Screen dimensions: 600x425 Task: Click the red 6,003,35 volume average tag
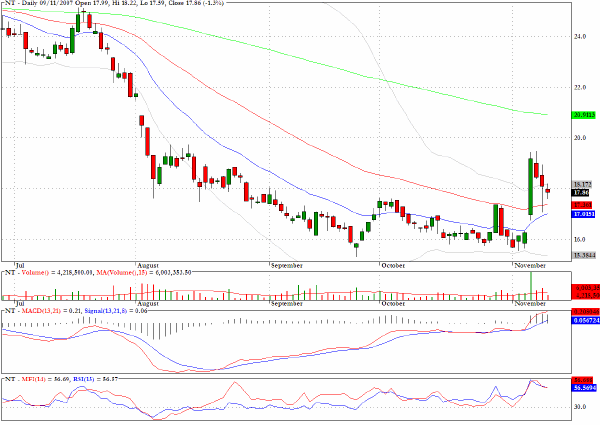(585, 288)
